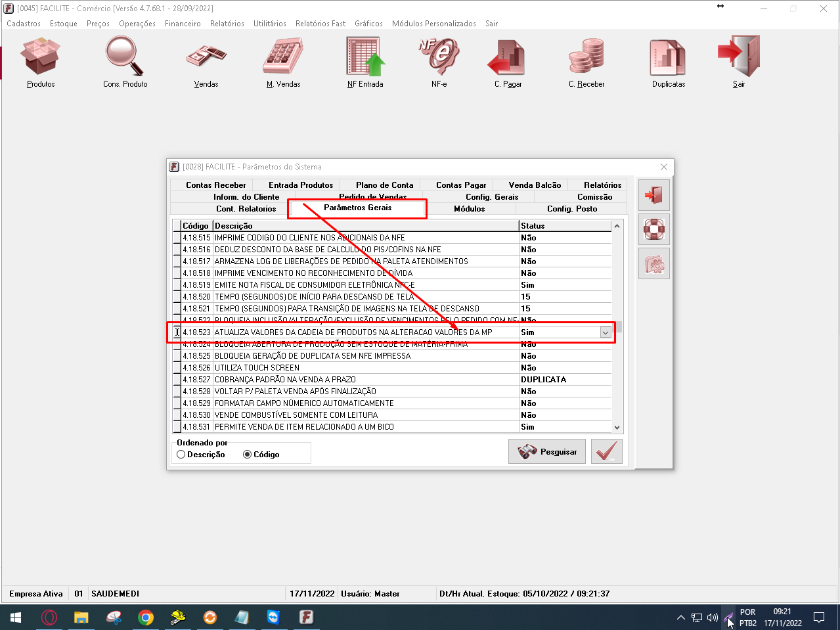Switch to Comissão tab
Viewport: 840px width, 630px height.
tap(595, 197)
